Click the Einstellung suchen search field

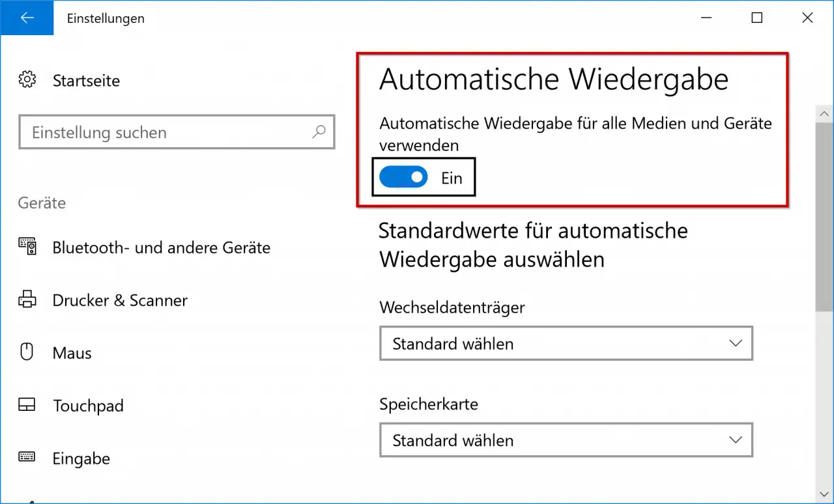[177, 132]
